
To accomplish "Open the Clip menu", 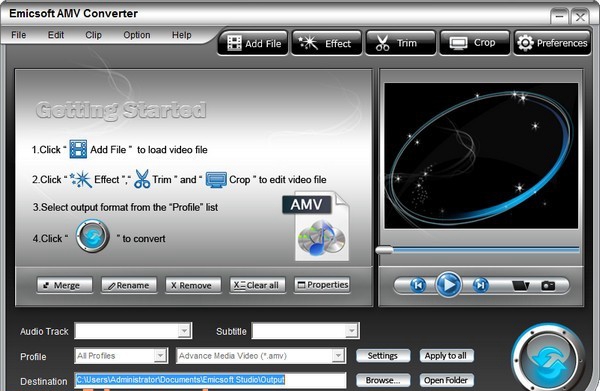I will click(x=93, y=35).
